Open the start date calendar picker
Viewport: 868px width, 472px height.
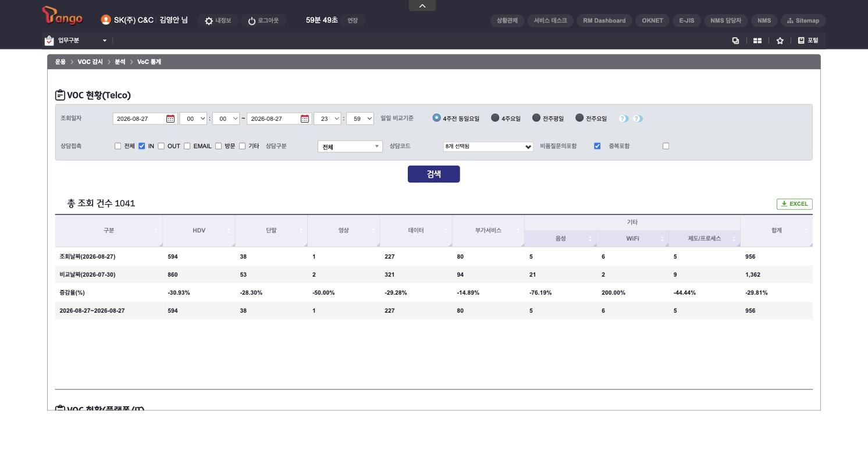tap(170, 119)
